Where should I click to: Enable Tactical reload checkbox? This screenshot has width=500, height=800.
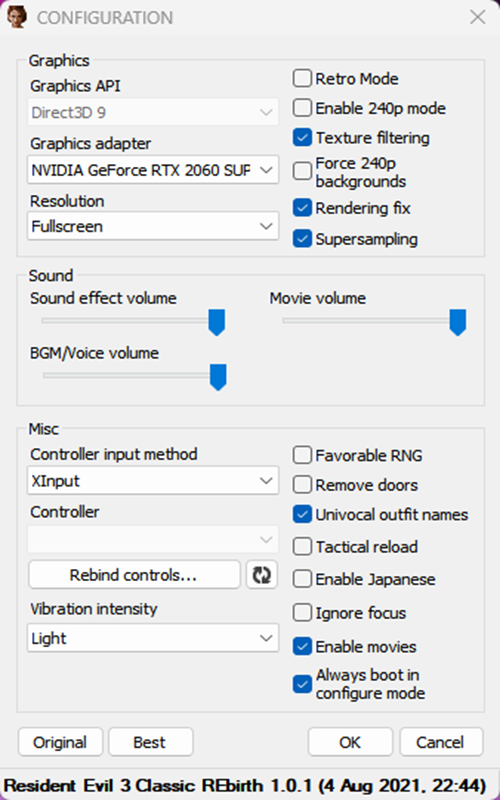point(302,546)
